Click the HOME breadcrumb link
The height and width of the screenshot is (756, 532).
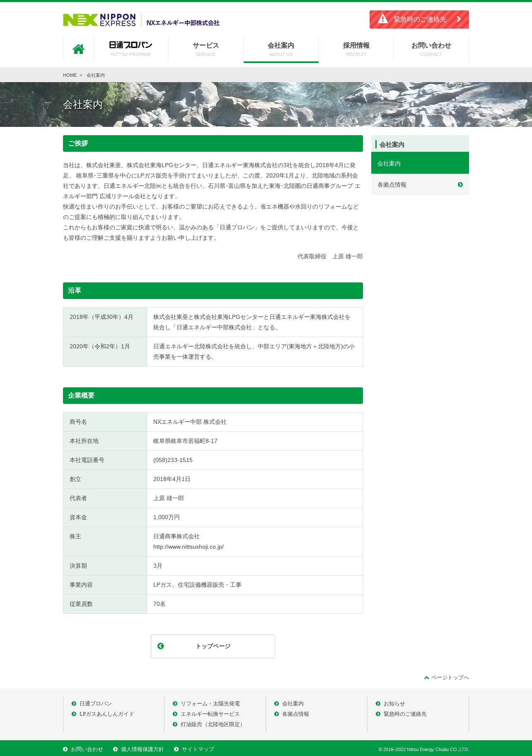(x=70, y=75)
